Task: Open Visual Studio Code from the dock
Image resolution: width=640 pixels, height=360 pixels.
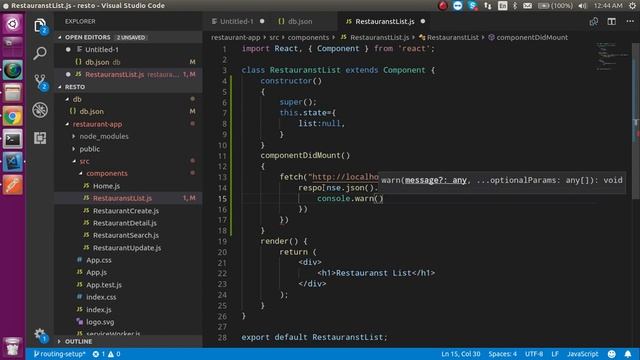Action: 13,162
